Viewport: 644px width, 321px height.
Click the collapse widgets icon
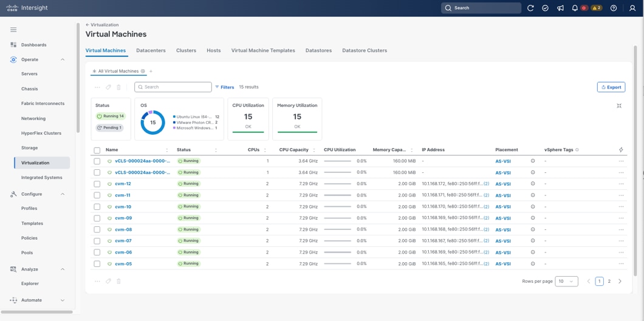click(x=619, y=106)
